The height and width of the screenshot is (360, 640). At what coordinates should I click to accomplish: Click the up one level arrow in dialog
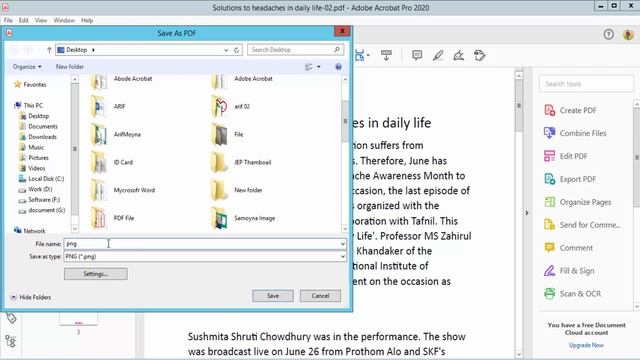click(x=49, y=50)
